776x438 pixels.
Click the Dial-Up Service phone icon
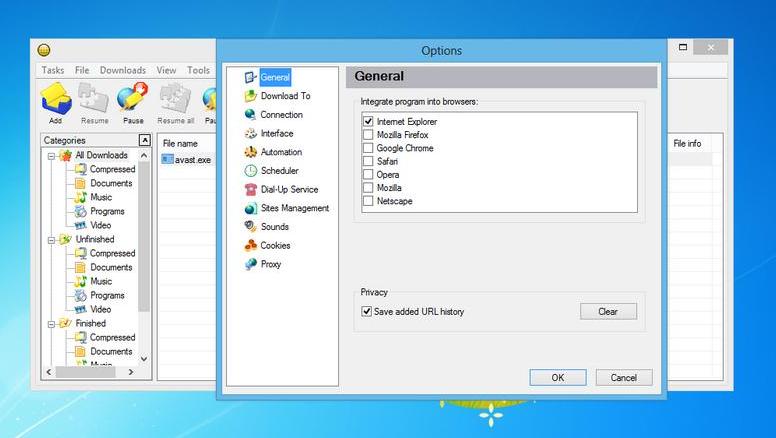pyautogui.click(x=251, y=190)
